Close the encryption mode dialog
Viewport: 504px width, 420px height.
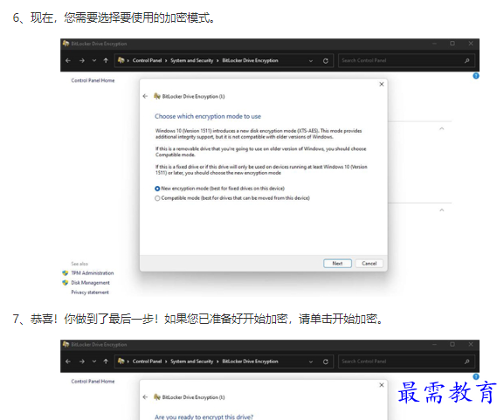[382, 84]
